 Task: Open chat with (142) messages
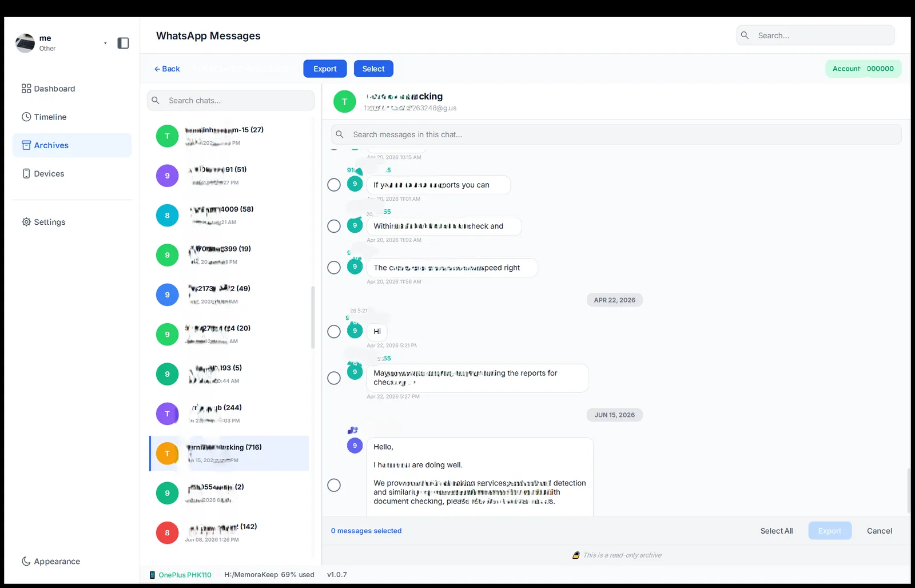[229, 533]
